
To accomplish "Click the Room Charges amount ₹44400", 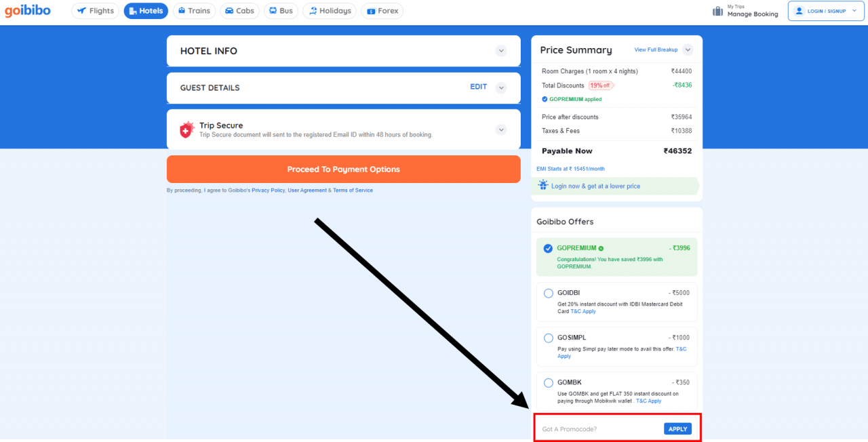I will [682, 71].
